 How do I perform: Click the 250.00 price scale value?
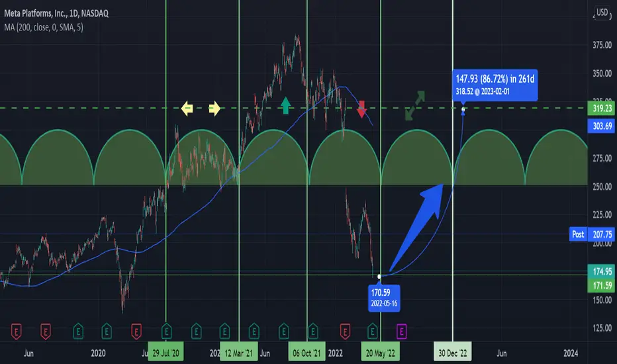(x=602, y=187)
